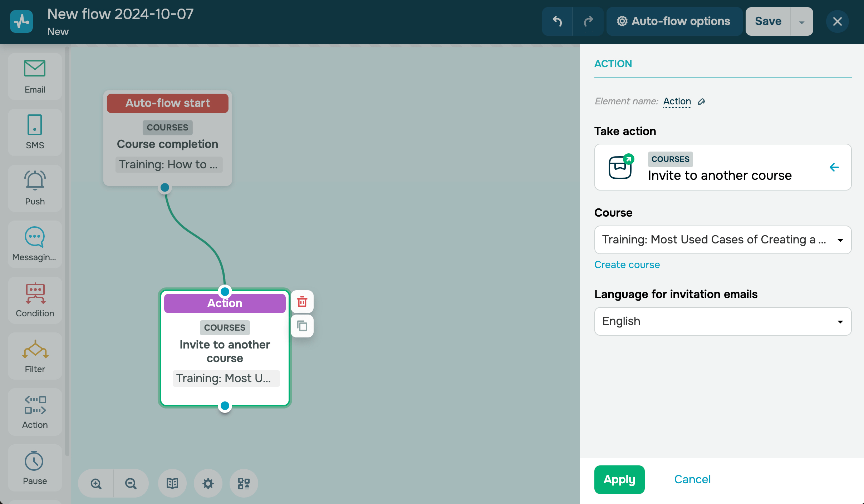The width and height of the screenshot is (864, 504).
Task: Open the Course selection dropdown
Action: pos(722,240)
